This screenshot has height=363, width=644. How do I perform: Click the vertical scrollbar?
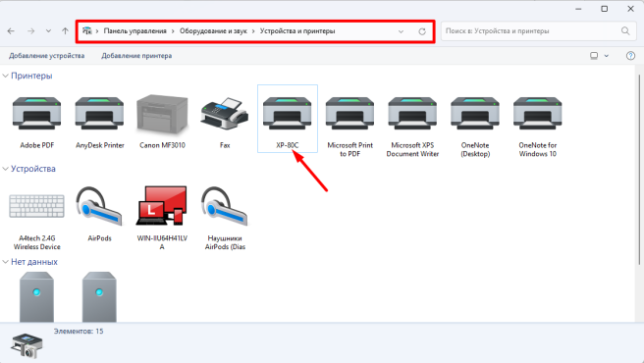(639, 170)
